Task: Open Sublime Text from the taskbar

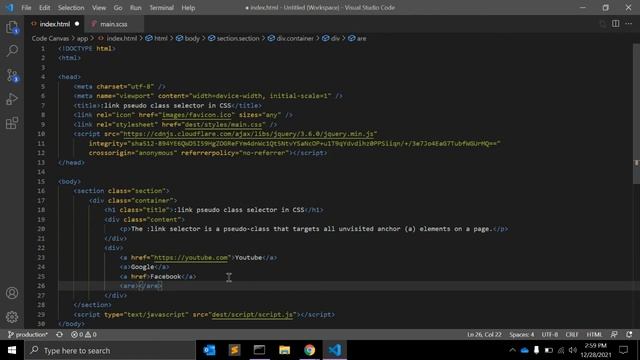Action: 234,350
